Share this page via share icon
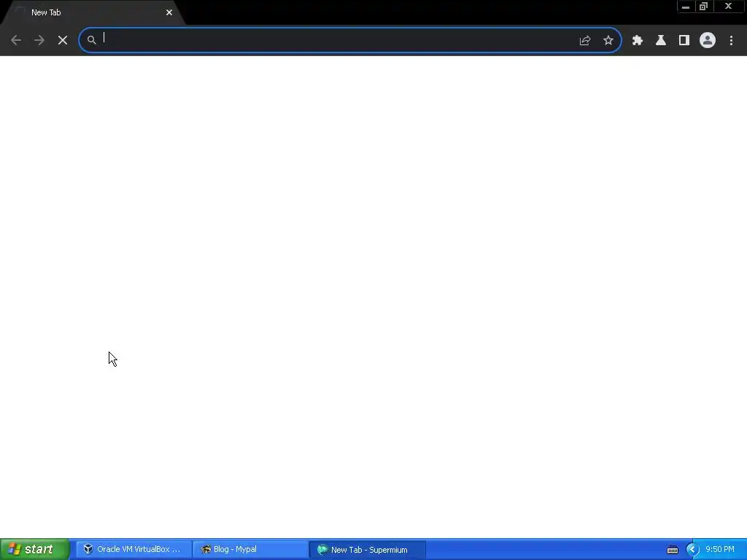 pos(585,41)
